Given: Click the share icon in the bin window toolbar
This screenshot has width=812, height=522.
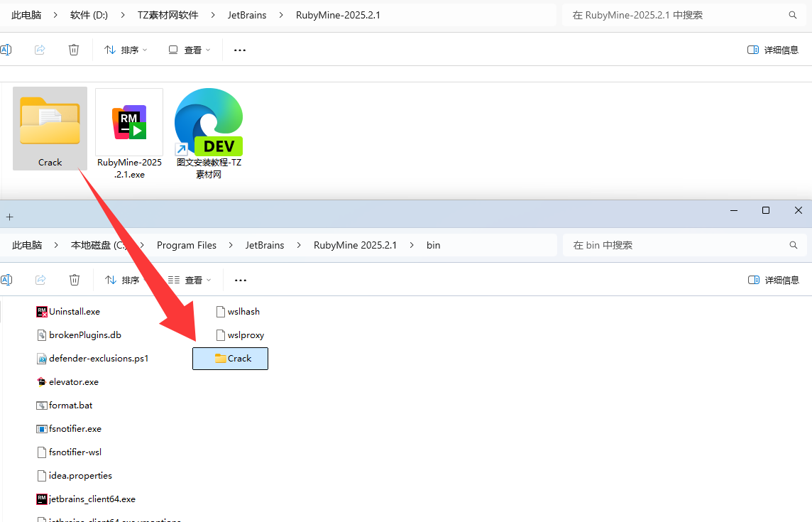Looking at the screenshot, I should click(40, 280).
